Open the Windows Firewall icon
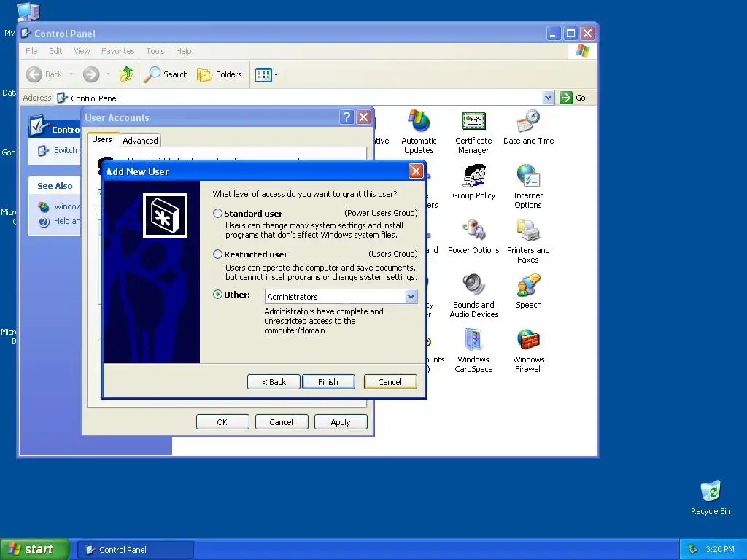Screen dimensions: 747x560 tap(528, 351)
